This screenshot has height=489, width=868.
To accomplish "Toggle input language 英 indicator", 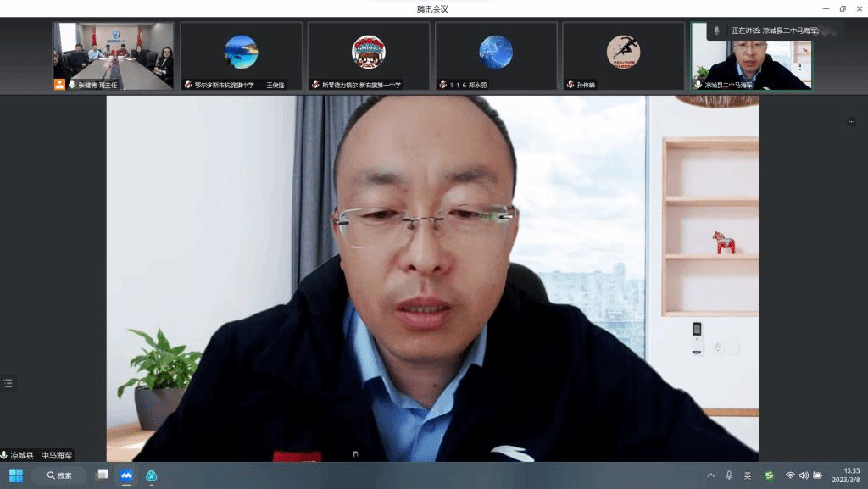I will point(748,475).
